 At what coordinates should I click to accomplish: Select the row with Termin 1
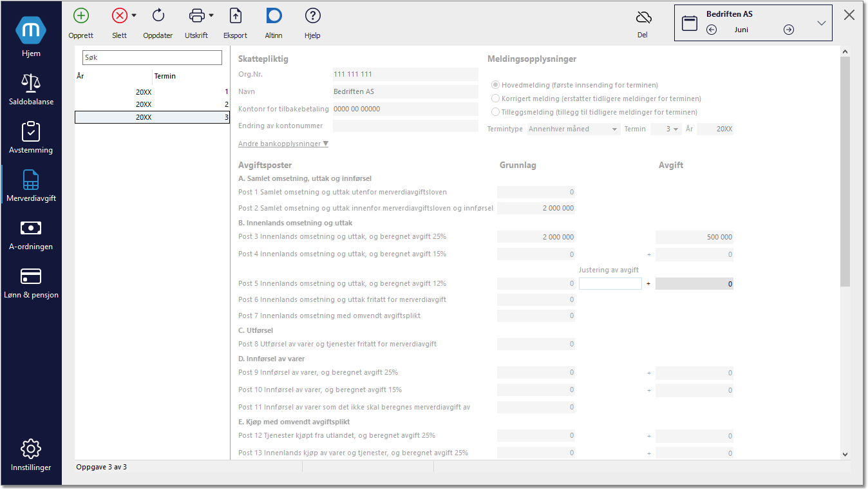click(152, 91)
